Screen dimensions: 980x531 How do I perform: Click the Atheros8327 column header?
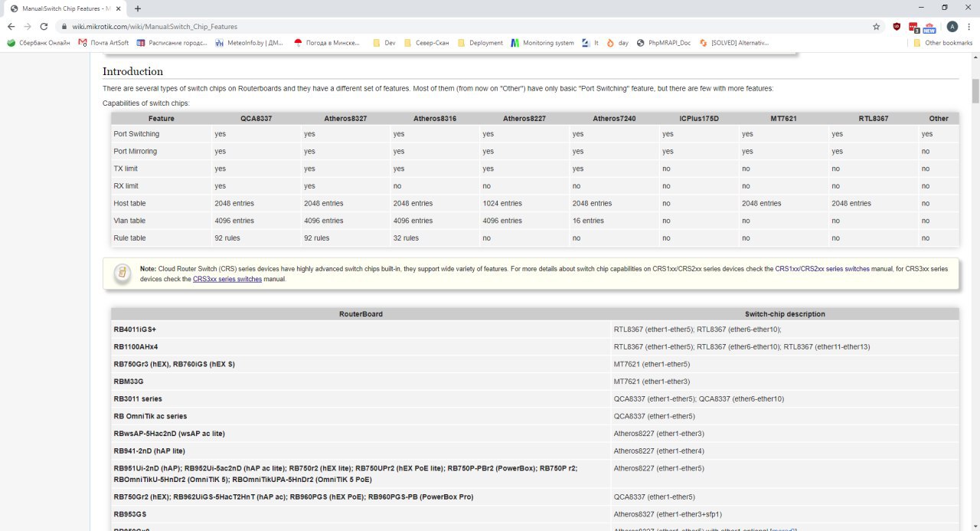point(345,119)
